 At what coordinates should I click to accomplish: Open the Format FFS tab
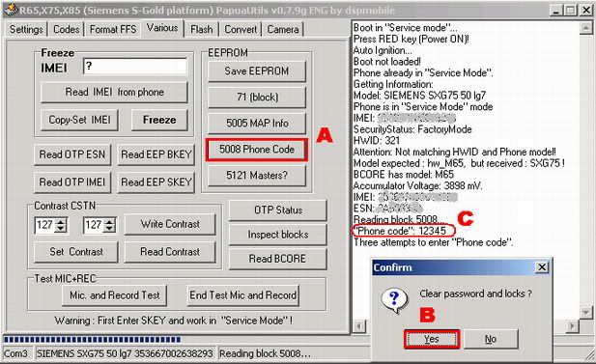[113, 29]
